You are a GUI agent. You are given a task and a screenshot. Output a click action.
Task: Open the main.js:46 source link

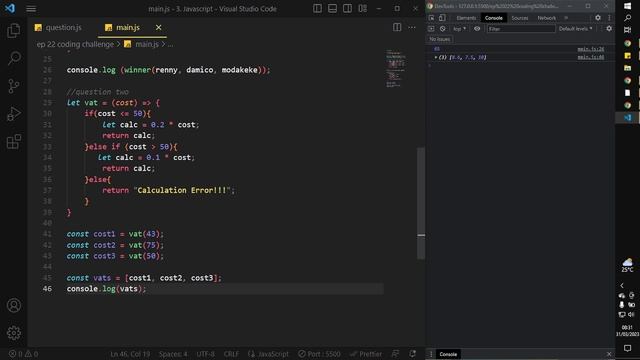coord(591,57)
